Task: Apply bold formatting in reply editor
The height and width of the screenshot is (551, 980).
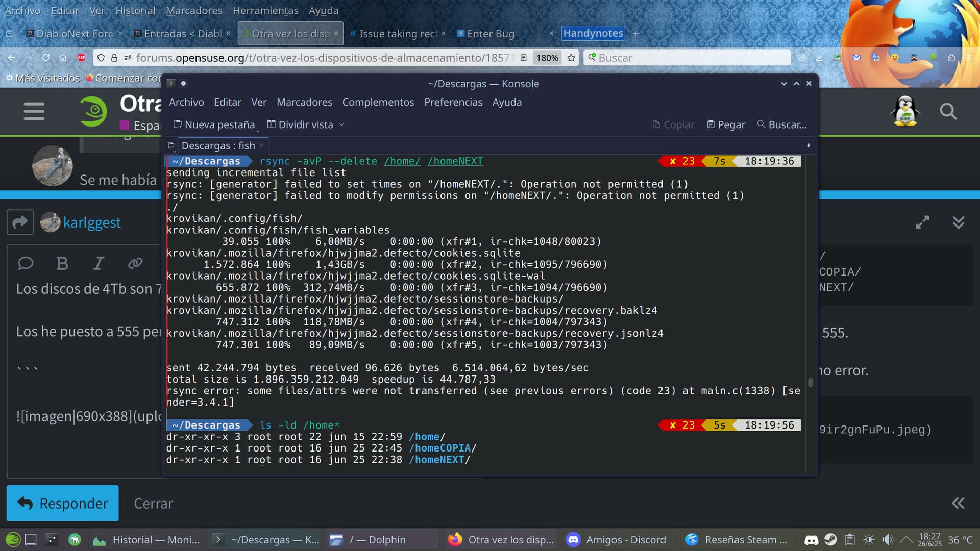Action: click(62, 263)
